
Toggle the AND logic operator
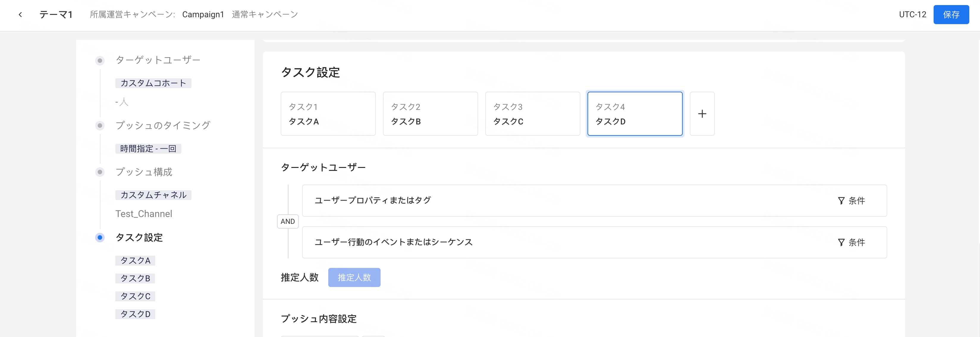[x=288, y=221]
